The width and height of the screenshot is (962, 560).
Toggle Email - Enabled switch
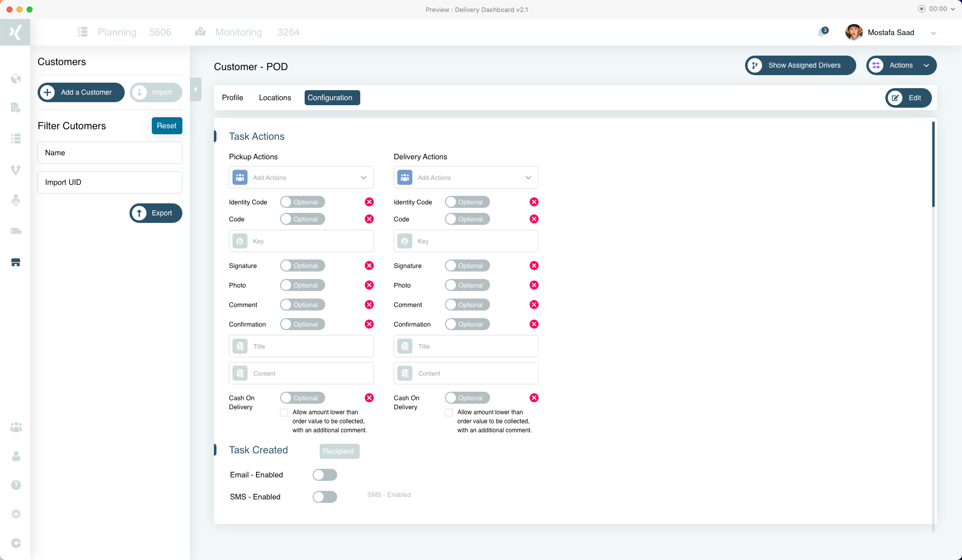[325, 475]
